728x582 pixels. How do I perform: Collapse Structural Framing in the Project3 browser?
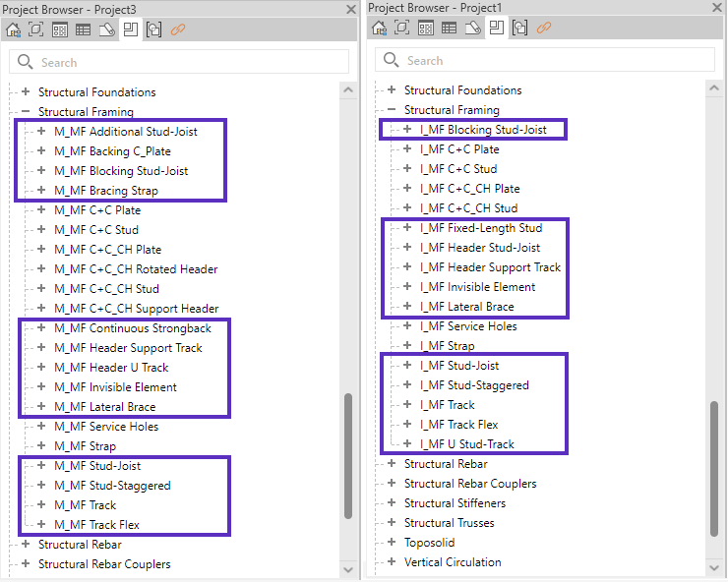[26, 112]
